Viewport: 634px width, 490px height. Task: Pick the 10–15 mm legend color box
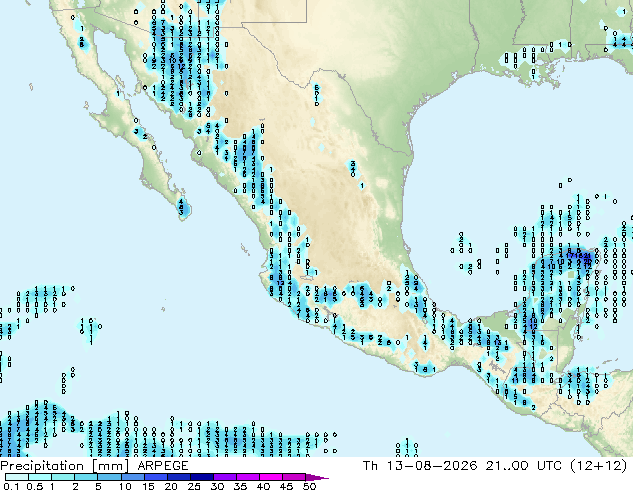click(x=132, y=477)
